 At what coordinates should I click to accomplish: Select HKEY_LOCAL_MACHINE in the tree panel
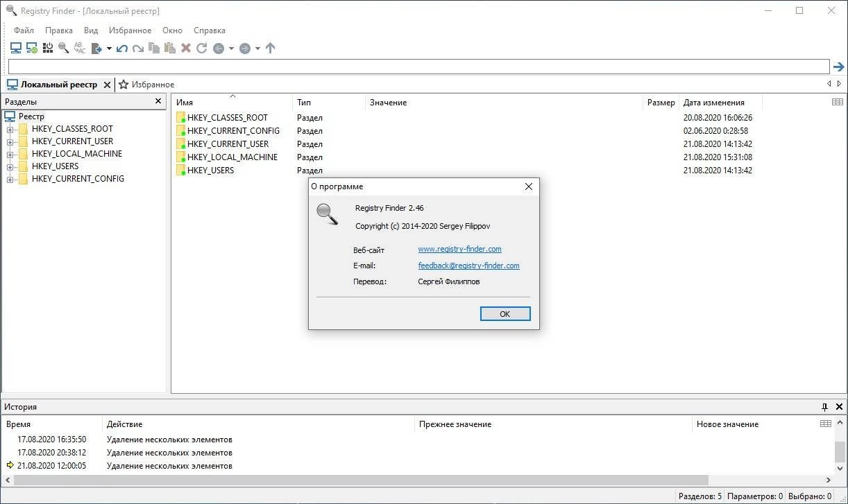pyautogui.click(x=77, y=154)
